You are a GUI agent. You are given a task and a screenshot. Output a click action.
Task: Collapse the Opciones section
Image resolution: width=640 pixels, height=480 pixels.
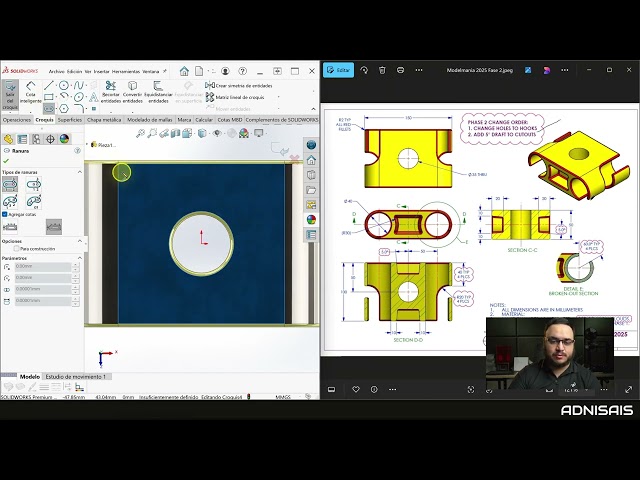[80, 241]
